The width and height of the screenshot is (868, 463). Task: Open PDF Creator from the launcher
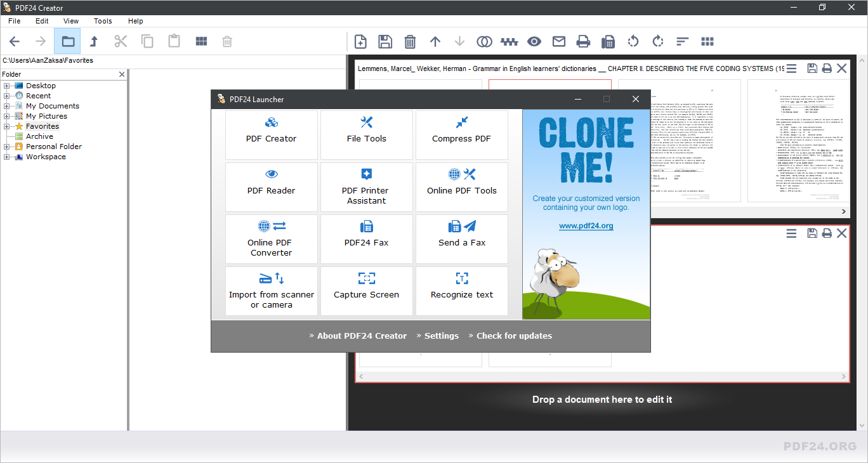(272, 135)
